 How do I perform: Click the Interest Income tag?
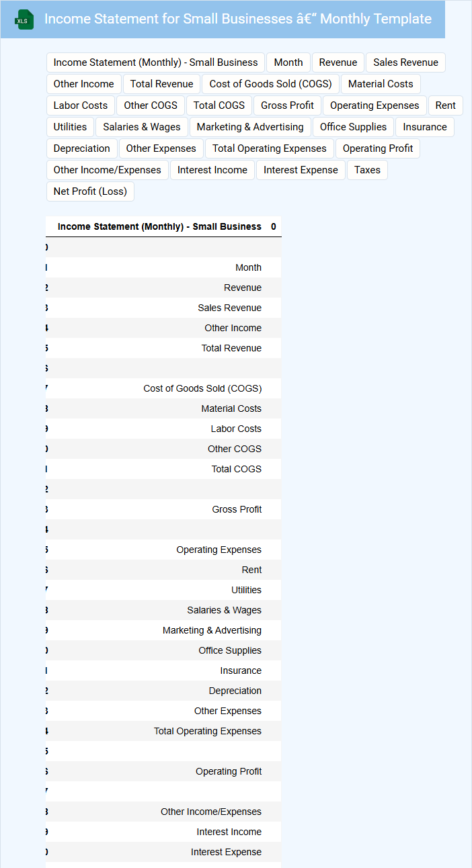[x=212, y=170]
